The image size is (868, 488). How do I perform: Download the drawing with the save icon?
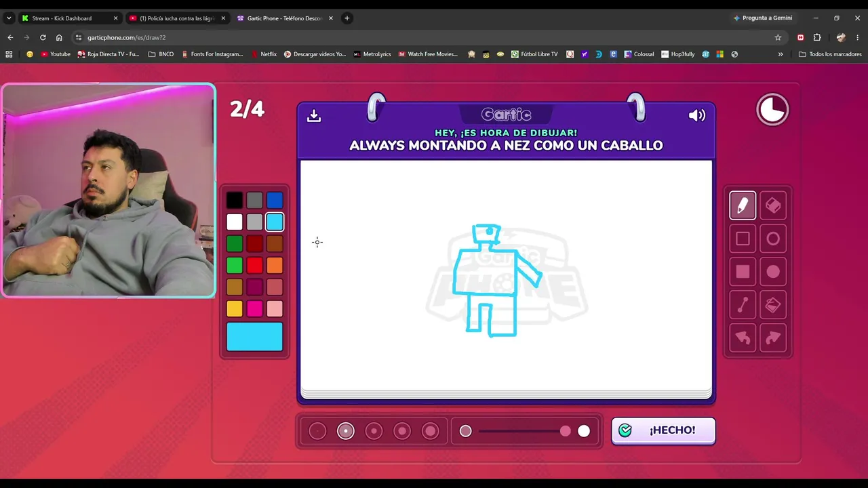click(313, 116)
